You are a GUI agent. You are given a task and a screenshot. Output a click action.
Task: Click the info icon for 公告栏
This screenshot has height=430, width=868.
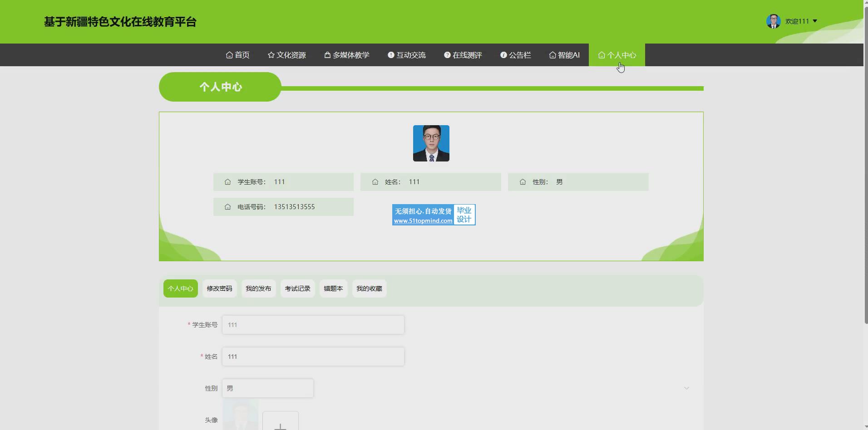click(503, 55)
